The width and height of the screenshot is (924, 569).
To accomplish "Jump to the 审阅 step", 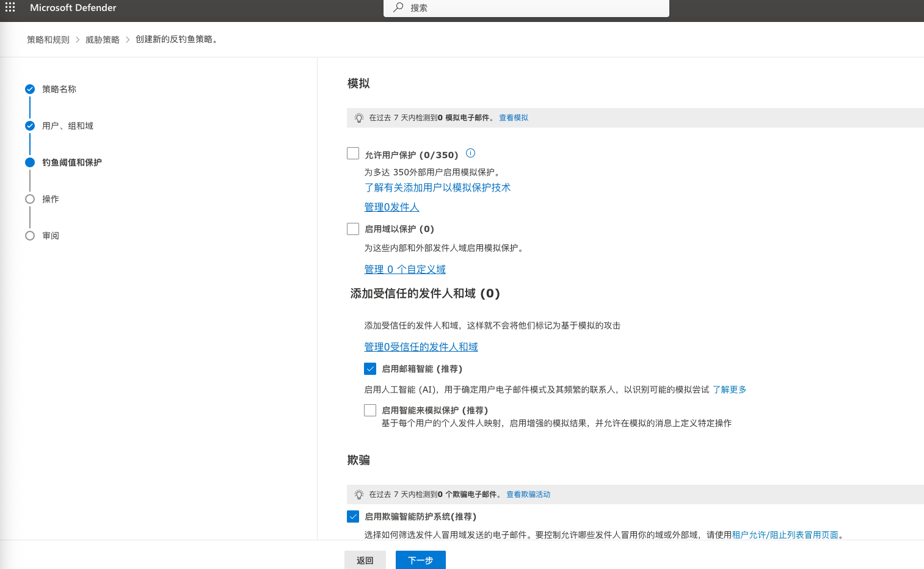I will pos(51,236).
